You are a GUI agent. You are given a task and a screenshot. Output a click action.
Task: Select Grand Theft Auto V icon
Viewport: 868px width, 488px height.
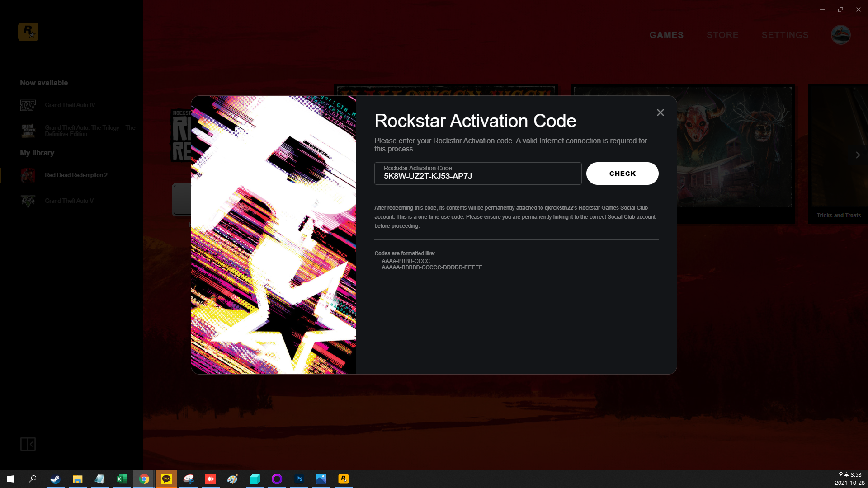click(x=28, y=201)
